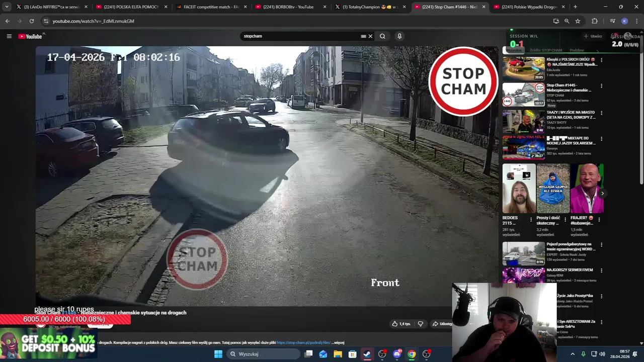Open TAAZY WYJŚCIE NA MIASTO video thumbnail
644x362 pixels.
click(x=523, y=121)
